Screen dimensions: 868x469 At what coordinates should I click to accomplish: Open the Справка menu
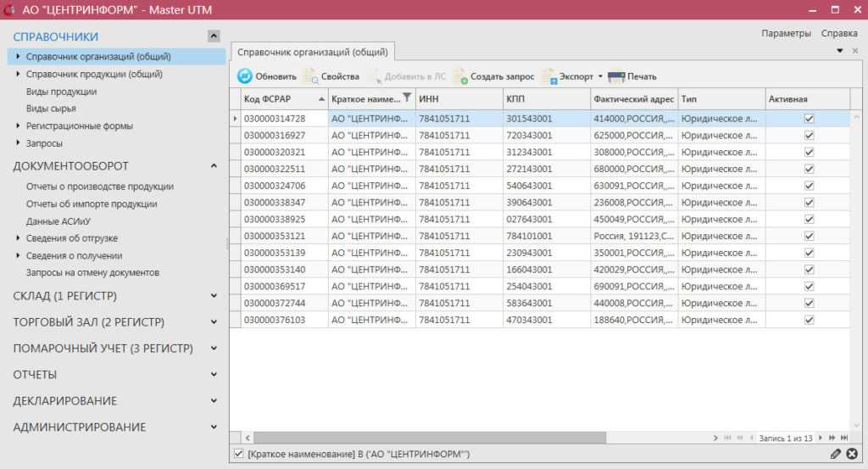point(839,34)
